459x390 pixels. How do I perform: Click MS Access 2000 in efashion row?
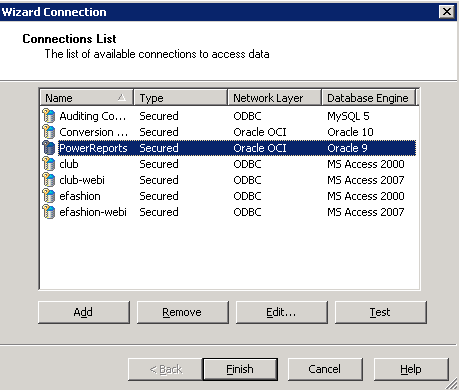tap(366, 196)
